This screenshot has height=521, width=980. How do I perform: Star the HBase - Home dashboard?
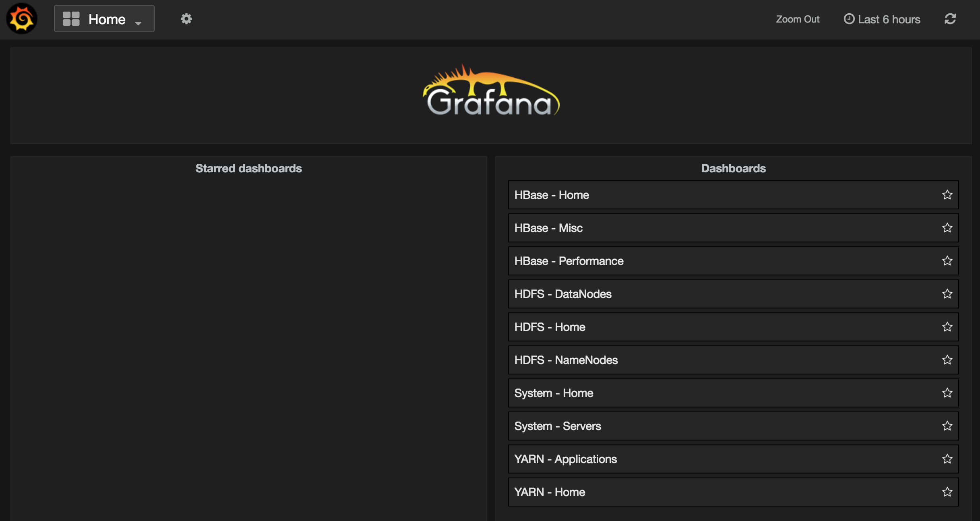[947, 195]
